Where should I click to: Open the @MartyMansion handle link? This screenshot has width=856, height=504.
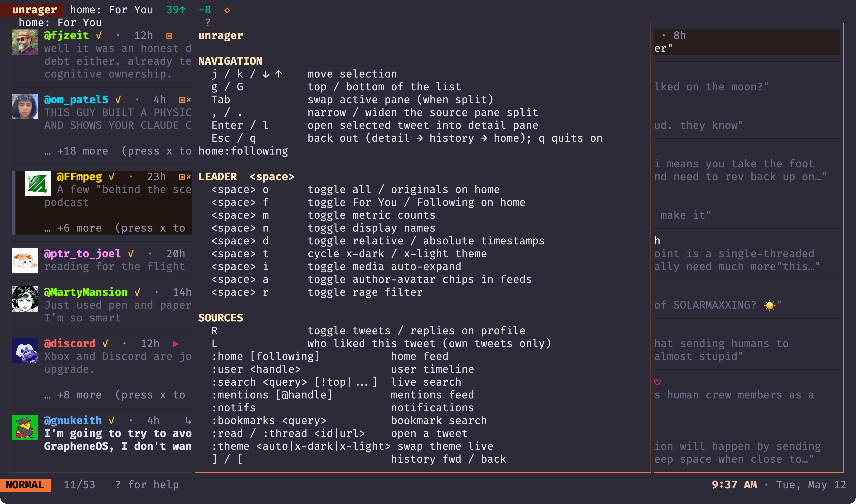(x=86, y=292)
